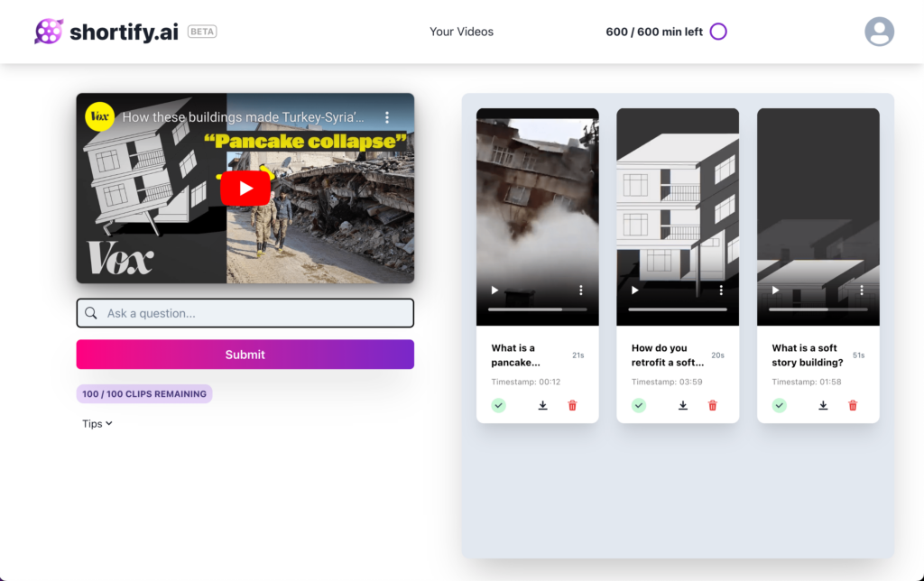The width and height of the screenshot is (924, 581).
Task: Expand the Tips section
Action: click(97, 424)
